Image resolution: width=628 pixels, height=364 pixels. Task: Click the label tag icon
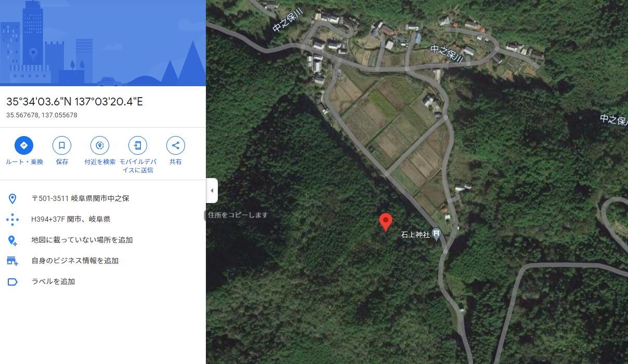pyautogui.click(x=12, y=281)
